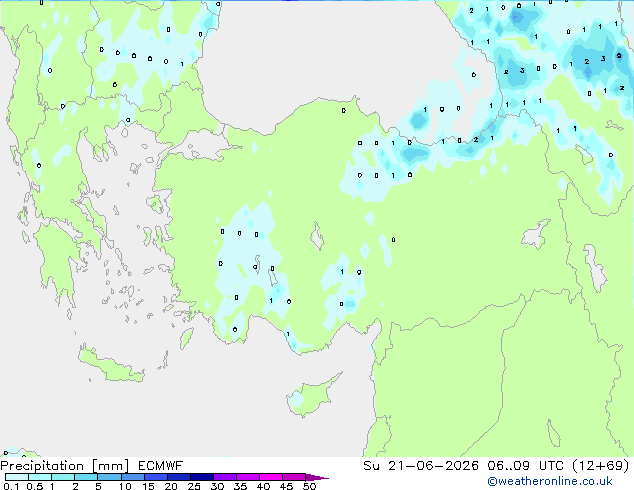Image resolution: width=634 pixels, height=490 pixels.
Task: Click the arrow-shaped end of the color scale
Action: [317, 477]
